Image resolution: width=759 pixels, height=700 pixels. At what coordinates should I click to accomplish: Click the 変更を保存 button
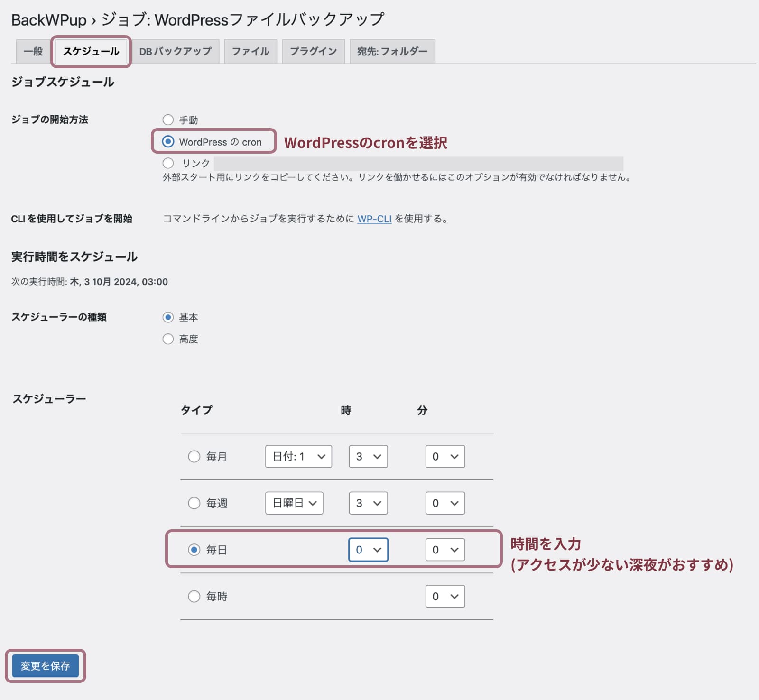tap(46, 666)
